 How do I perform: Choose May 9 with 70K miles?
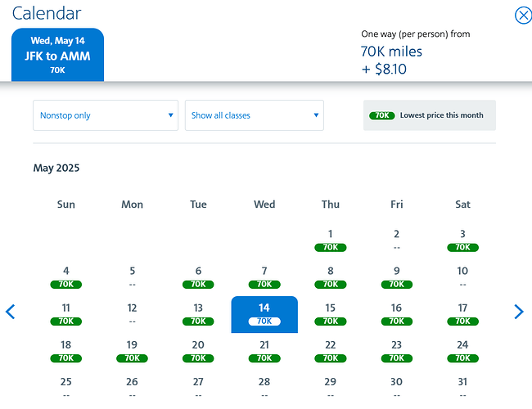point(396,277)
